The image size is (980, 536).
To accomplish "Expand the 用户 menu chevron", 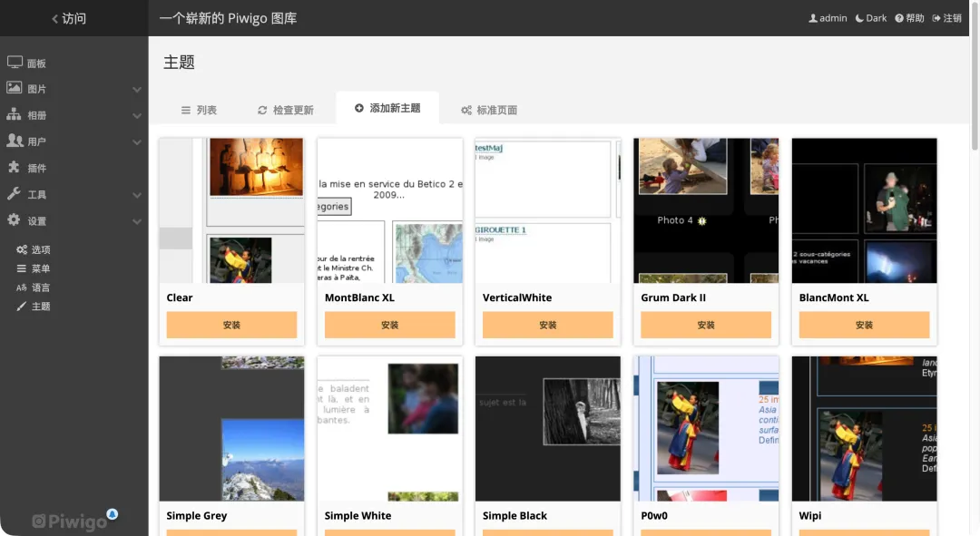I will tap(137, 142).
